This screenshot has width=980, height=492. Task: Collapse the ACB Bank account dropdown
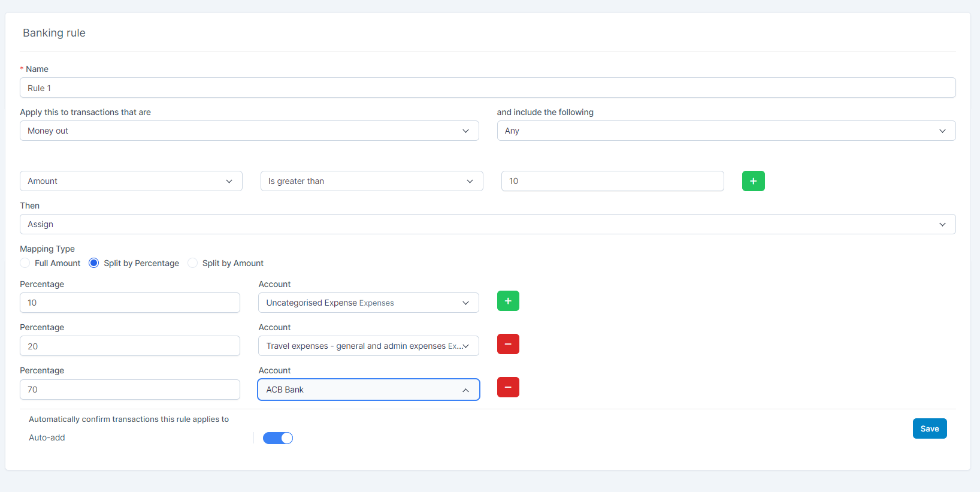[368, 390]
